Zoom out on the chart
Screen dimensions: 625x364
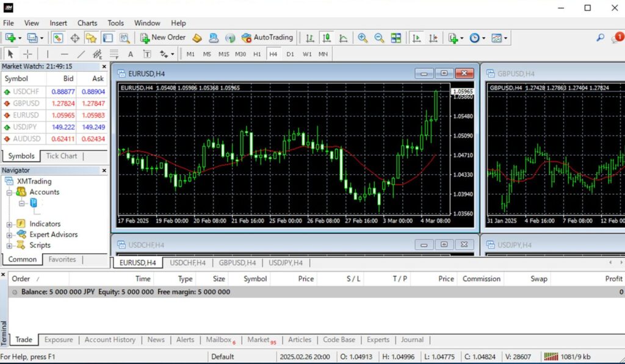point(379,38)
